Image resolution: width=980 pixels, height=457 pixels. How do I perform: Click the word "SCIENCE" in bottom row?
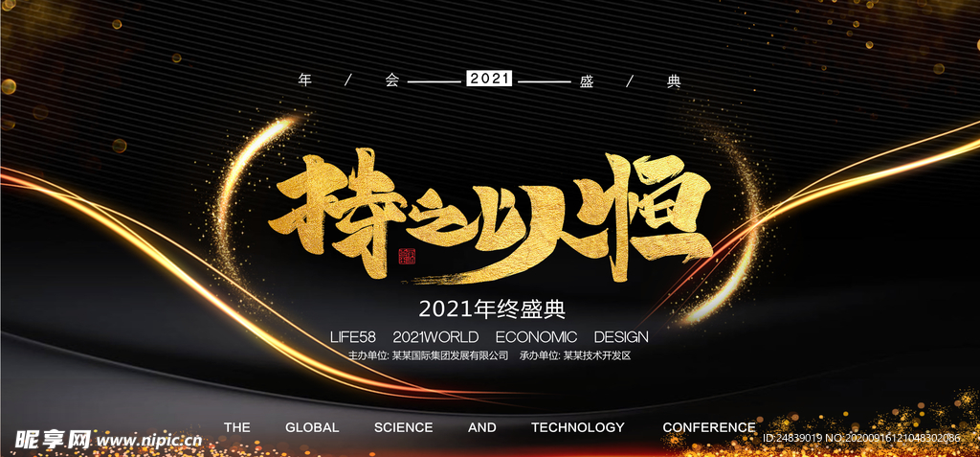[403, 427]
